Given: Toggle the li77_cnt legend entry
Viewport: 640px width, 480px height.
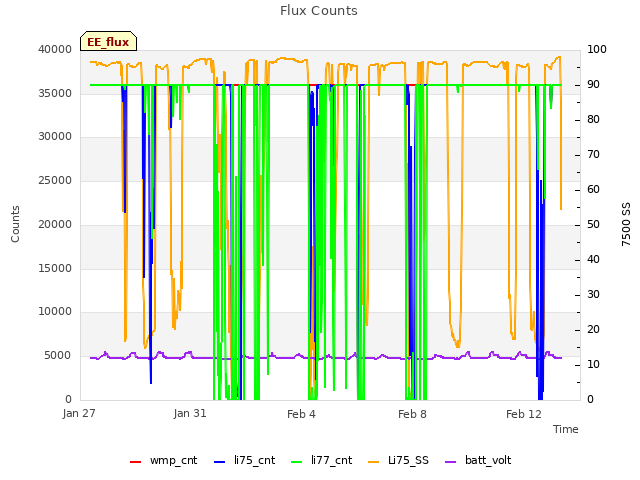Looking at the screenshot, I should 322,460.
